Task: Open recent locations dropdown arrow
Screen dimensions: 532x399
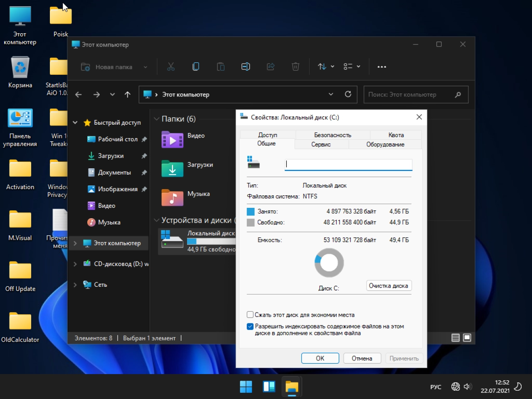Action: tap(112, 95)
